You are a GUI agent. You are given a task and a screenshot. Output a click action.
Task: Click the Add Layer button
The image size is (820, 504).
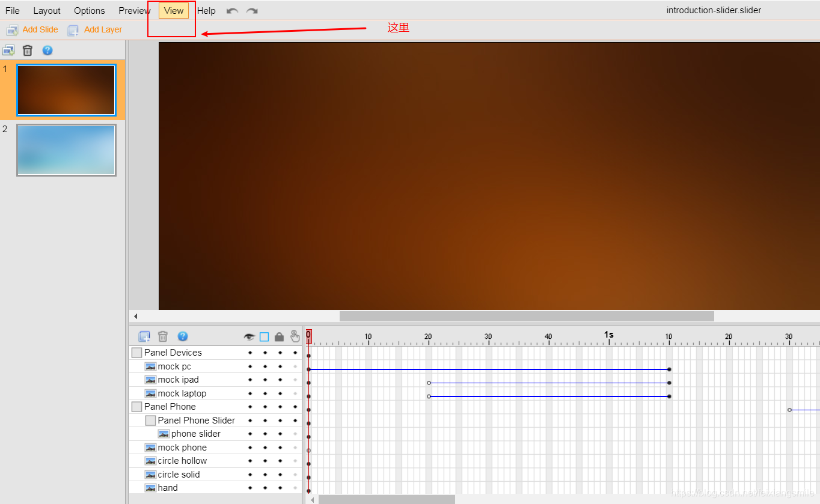pos(95,30)
